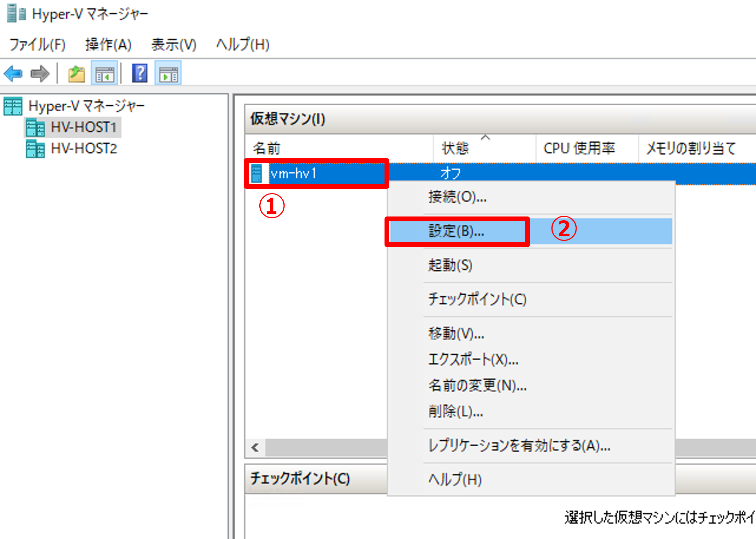
Task: Select HV-HOST2 in the server tree
Action: [x=84, y=149]
